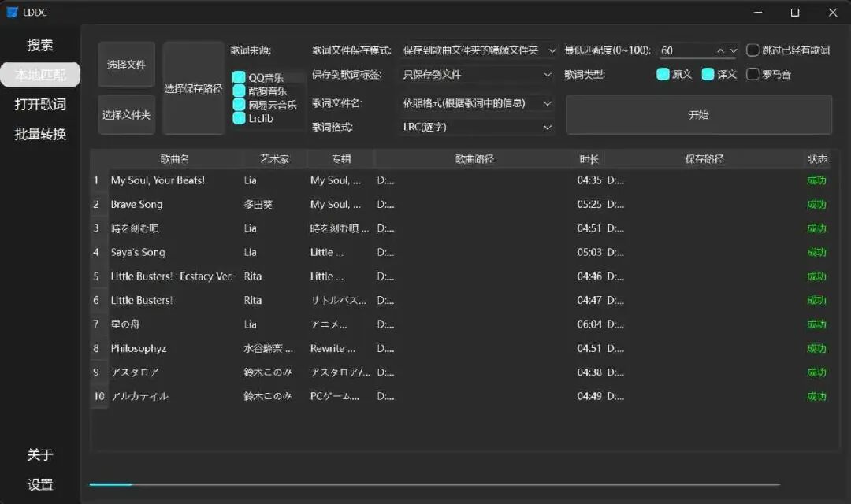Click the 歌曲路径 column header
This screenshot has width=851, height=504.
tap(474, 159)
